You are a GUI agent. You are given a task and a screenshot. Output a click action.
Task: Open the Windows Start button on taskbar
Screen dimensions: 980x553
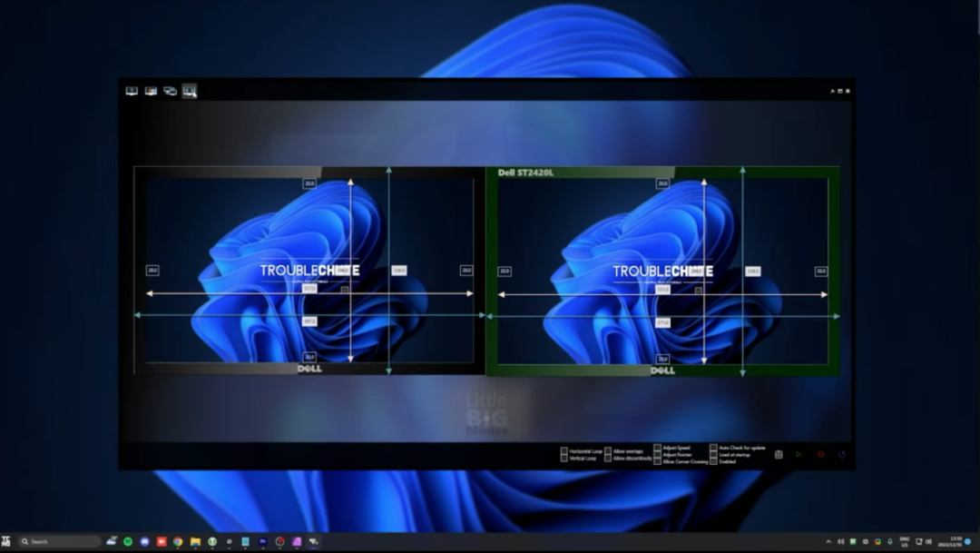[x=5, y=541]
